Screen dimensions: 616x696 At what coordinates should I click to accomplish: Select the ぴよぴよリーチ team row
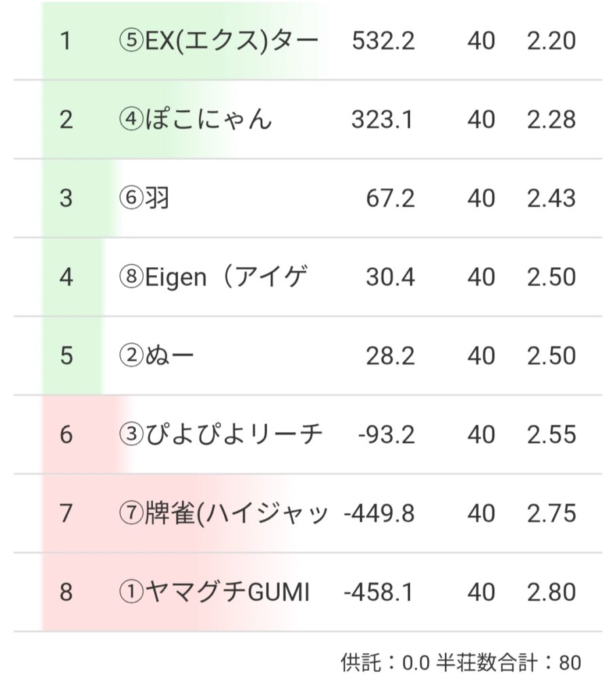click(x=220, y=435)
